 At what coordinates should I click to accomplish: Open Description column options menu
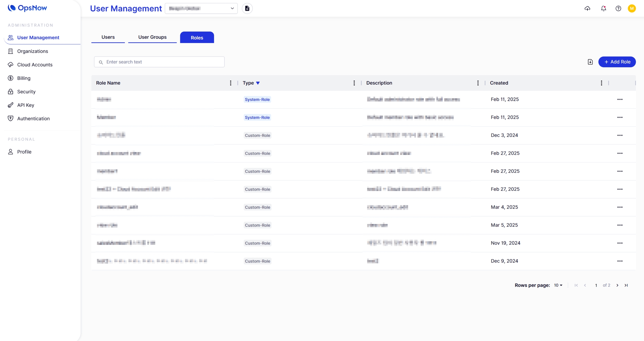(x=478, y=83)
